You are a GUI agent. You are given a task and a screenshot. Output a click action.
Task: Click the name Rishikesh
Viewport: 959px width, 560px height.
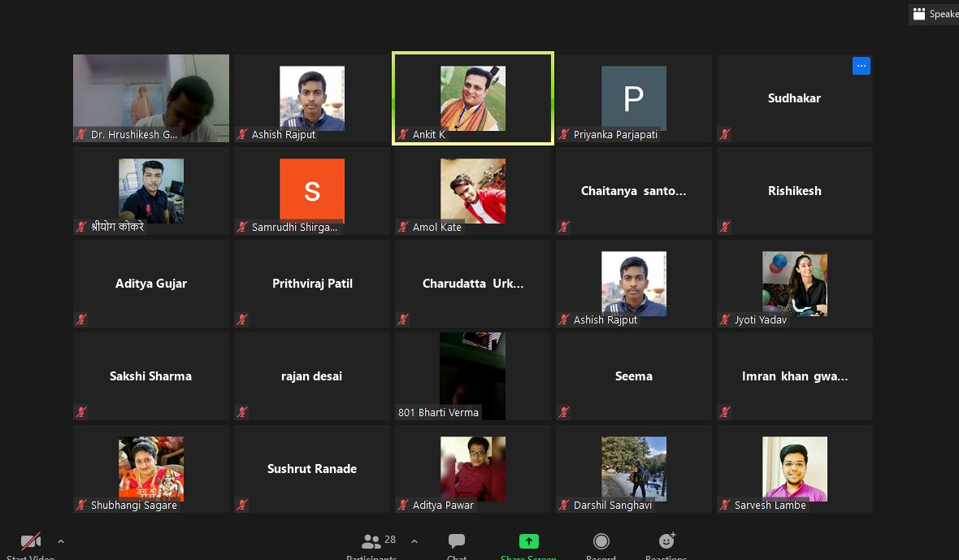[795, 191]
